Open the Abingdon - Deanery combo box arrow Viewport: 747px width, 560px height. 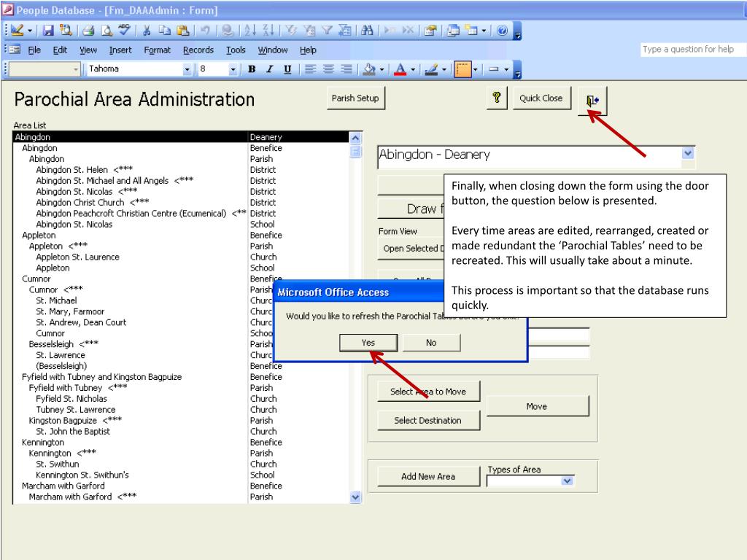[x=687, y=153]
